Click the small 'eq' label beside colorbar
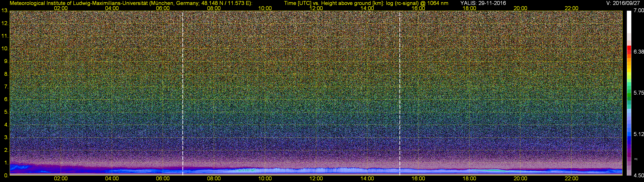The image size is (644, 182). point(636,159)
